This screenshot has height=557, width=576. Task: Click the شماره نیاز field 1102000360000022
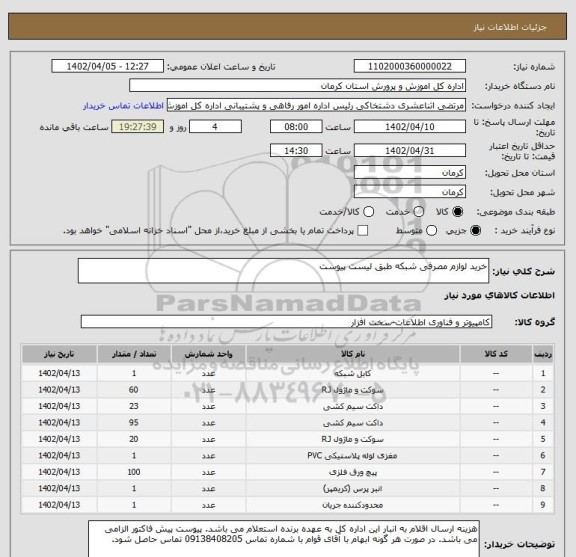[x=410, y=67]
